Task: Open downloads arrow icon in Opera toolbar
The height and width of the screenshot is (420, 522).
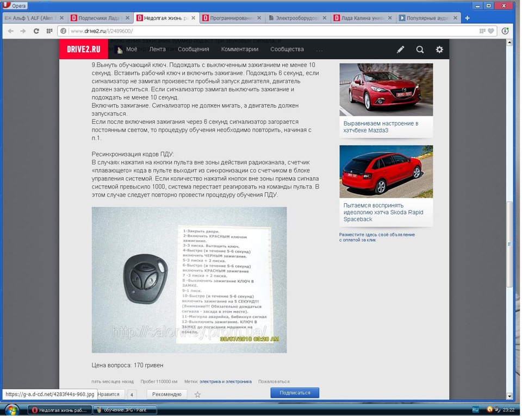Action: (x=505, y=31)
